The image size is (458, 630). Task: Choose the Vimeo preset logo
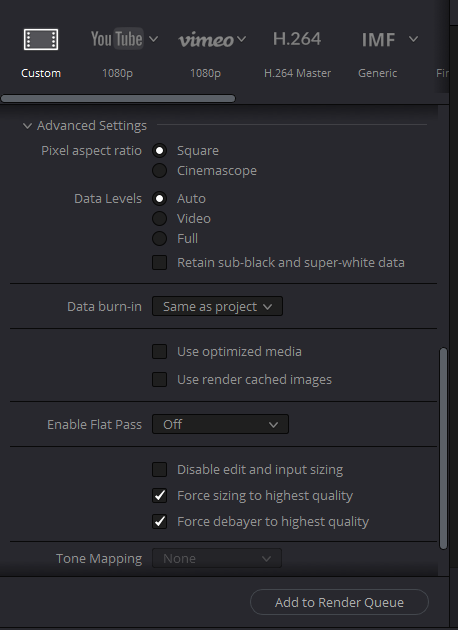(x=206, y=39)
